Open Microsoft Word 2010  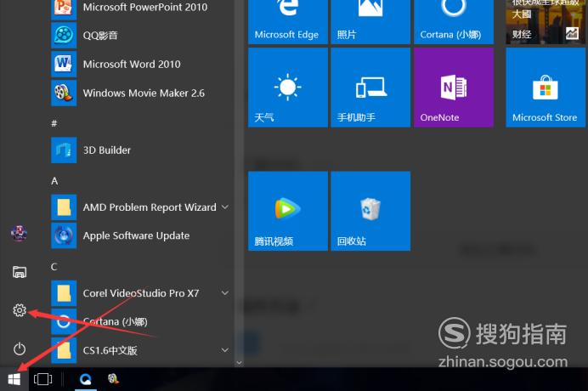pyautogui.click(x=140, y=64)
